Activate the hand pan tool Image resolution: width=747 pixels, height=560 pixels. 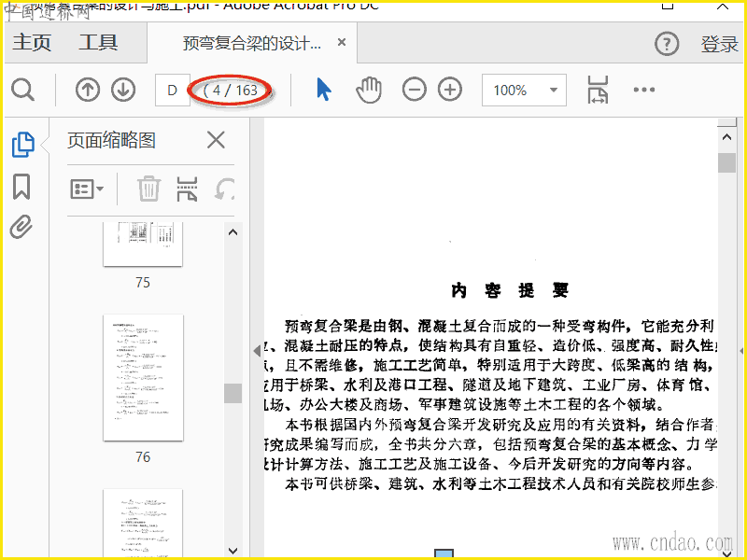coord(369,90)
